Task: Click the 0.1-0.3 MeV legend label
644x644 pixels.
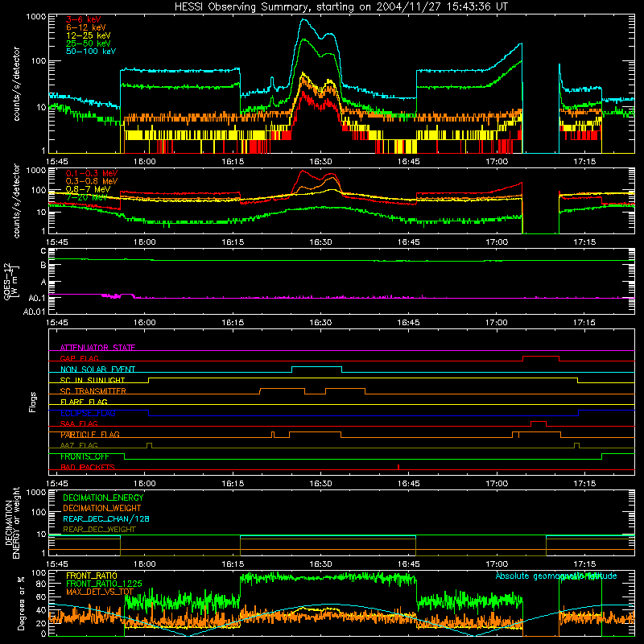Action: point(92,173)
